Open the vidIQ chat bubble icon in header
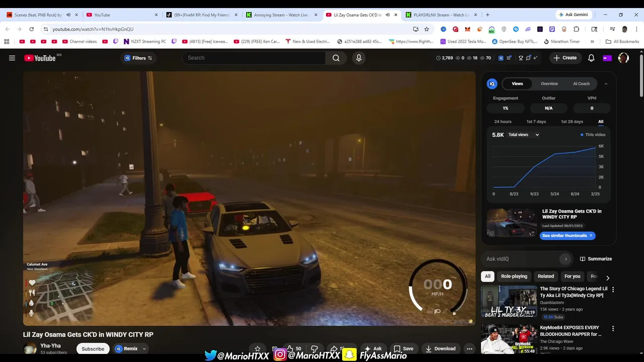This screenshot has width=644, height=362. coord(528,58)
